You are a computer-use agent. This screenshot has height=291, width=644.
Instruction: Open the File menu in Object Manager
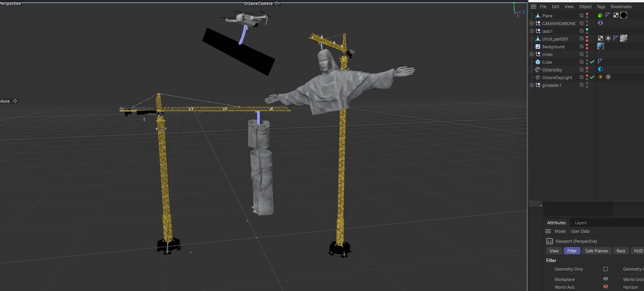pyautogui.click(x=543, y=7)
